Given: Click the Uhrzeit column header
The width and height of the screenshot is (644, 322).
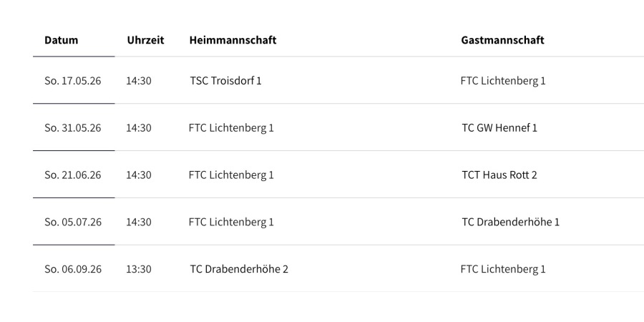Looking at the screenshot, I should click(145, 40).
